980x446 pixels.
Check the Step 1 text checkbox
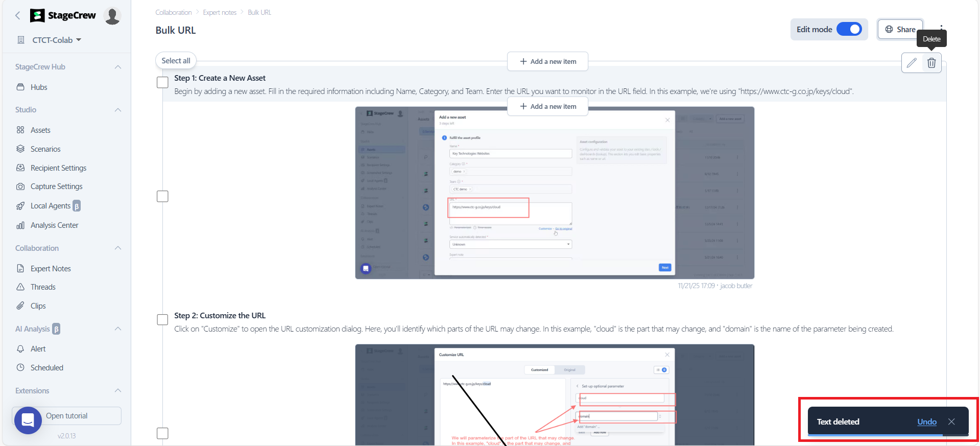click(x=162, y=82)
